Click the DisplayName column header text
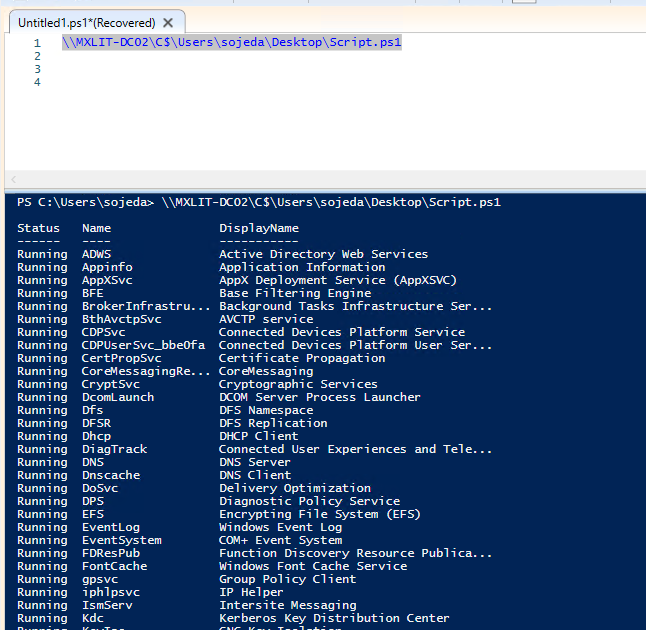The height and width of the screenshot is (630, 646). (x=258, y=228)
